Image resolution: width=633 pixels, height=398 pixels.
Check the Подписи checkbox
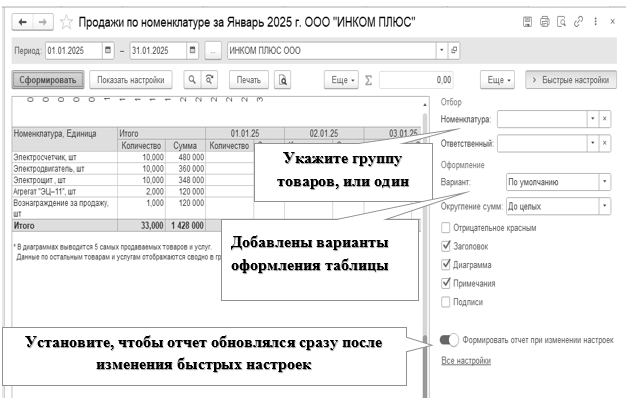click(446, 302)
